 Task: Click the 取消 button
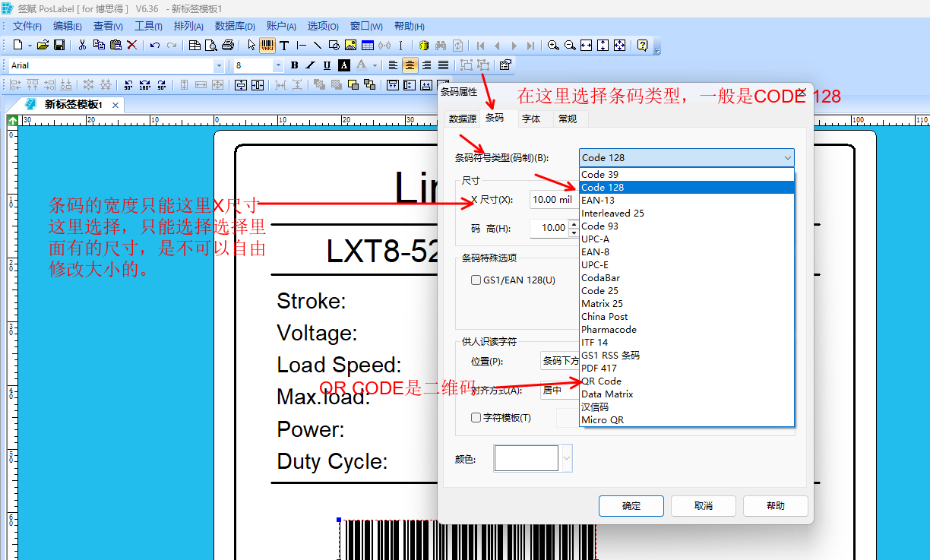click(x=704, y=506)
